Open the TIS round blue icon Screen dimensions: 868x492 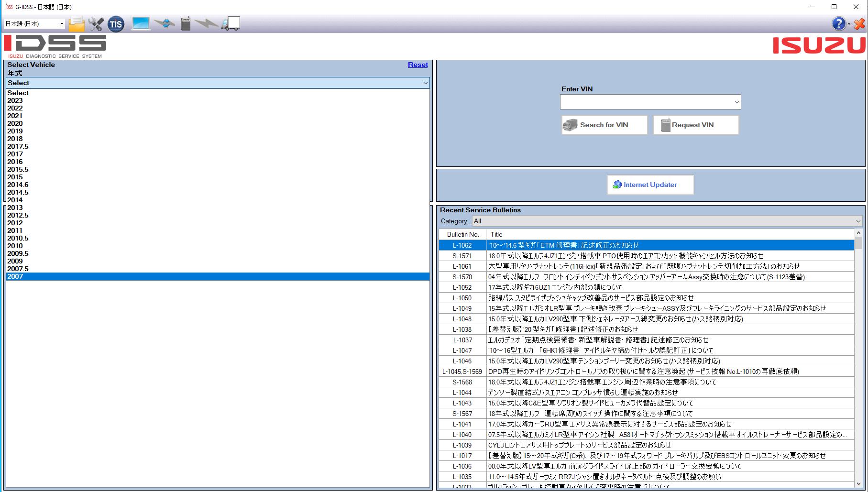[x=116, y=24]
